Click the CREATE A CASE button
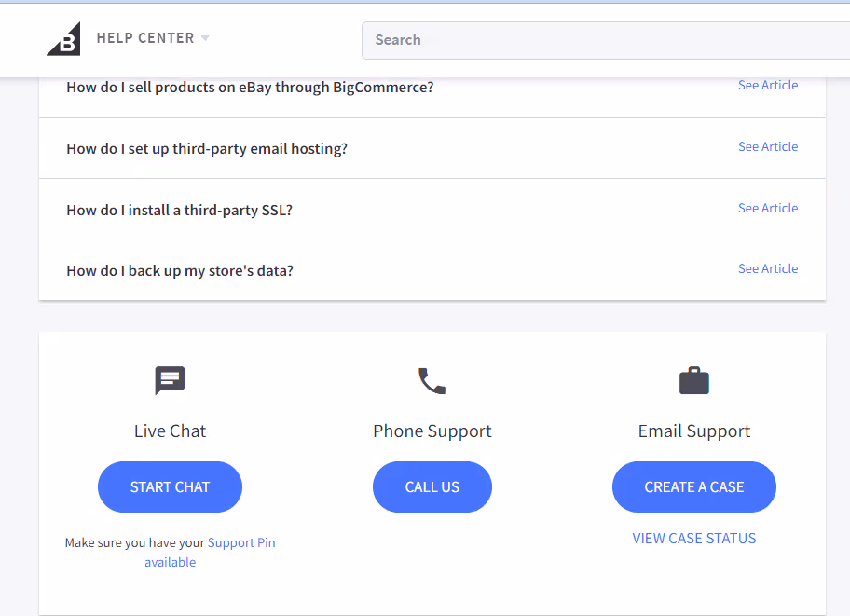Image resolution: width=850 pixels, height=616 pixels. (693, 486)
